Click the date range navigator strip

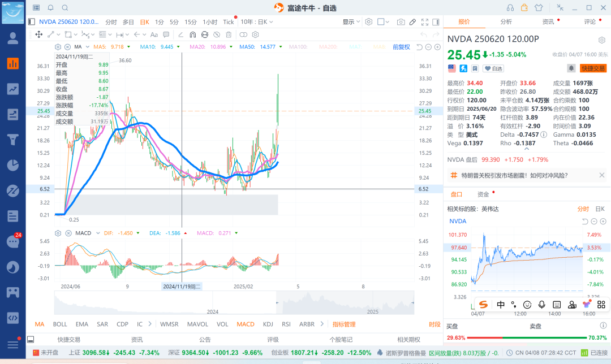coord(234,302)
